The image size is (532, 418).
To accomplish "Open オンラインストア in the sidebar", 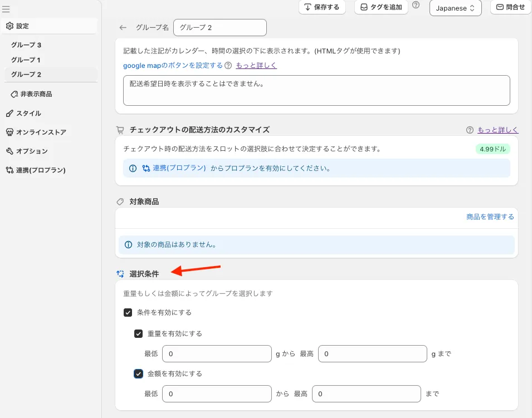I will point(41,132).
